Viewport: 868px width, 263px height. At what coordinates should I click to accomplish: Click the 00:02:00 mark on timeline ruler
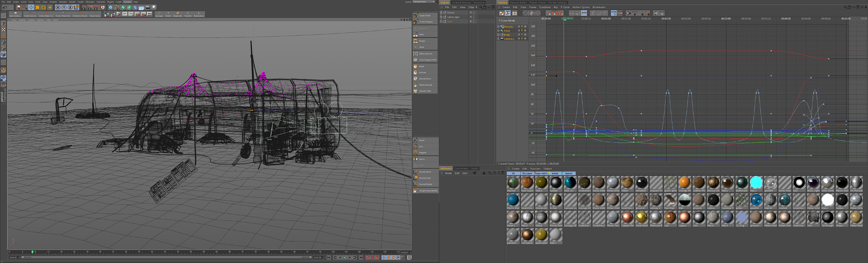click(666, 19)
